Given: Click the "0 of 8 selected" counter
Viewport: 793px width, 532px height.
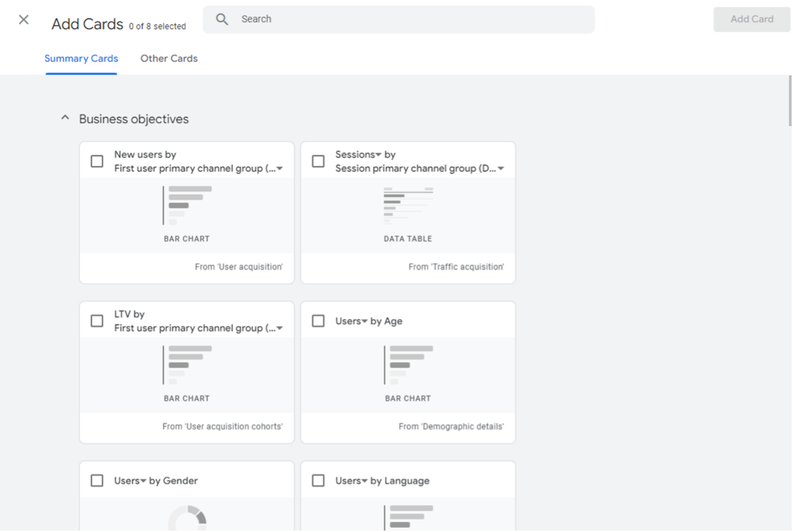Looking at the screenshot, I should [x=157, y=26].
